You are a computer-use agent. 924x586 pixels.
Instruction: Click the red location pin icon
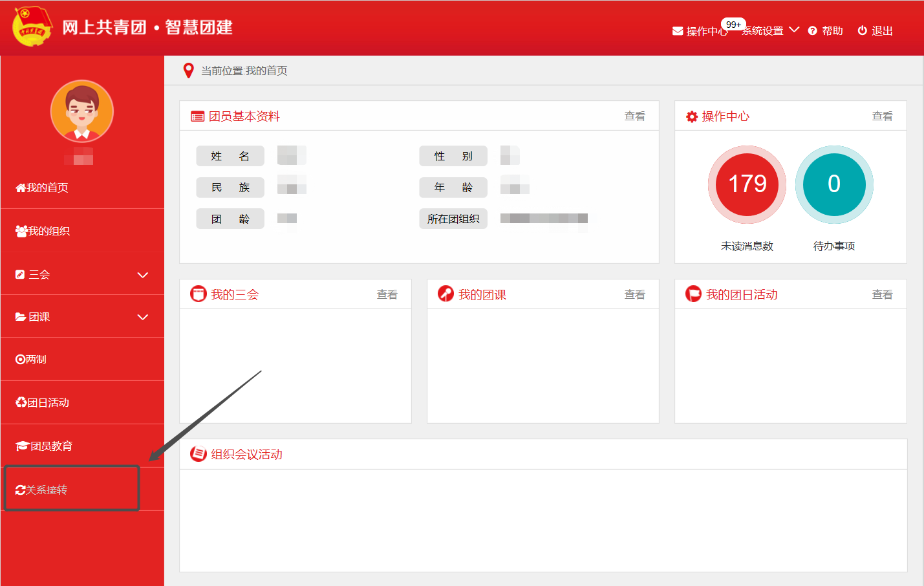point(189,71)
